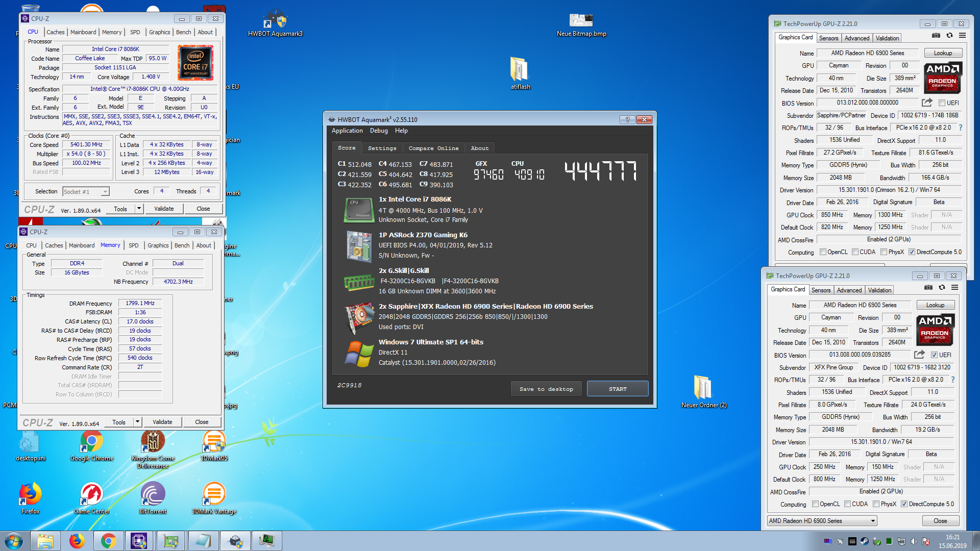Toggle the CUDA checkbox in upper GPU-Z window

(855, 252)
